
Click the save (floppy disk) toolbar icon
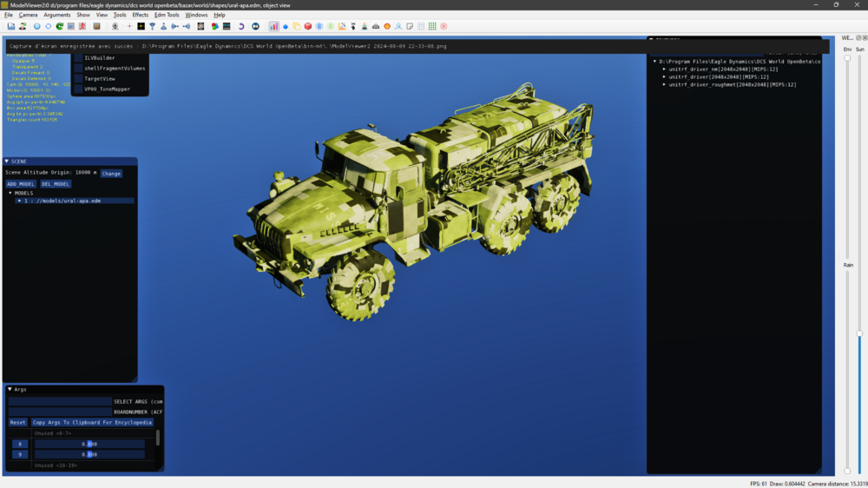click(x=10, y=27)
